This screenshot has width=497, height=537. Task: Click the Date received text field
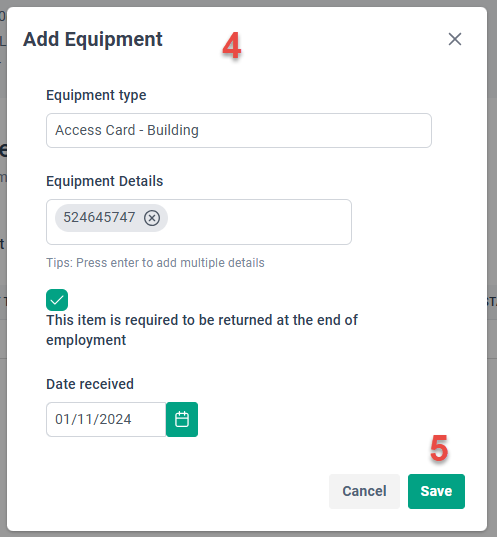[x=106, y=419]
